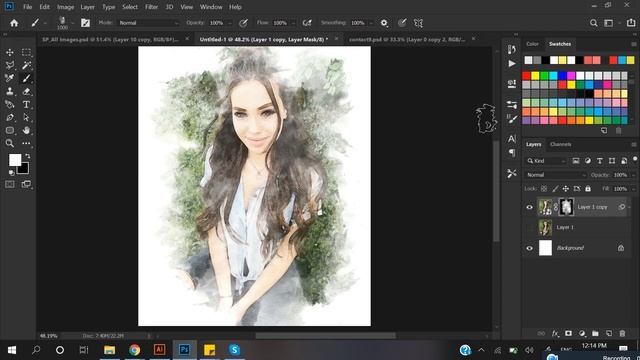Select the Rectangle shape tool

[10, 131]
